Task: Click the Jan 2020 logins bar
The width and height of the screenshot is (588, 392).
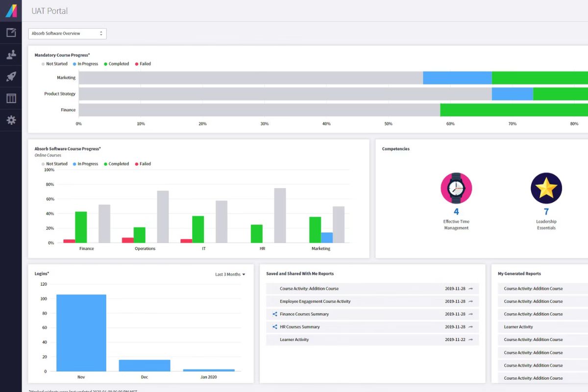Action: 209,370
